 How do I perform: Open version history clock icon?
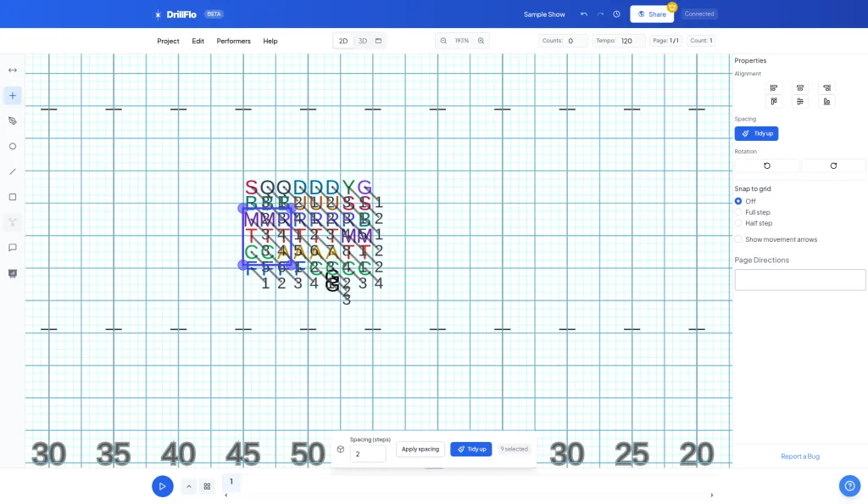pos(616,14)
